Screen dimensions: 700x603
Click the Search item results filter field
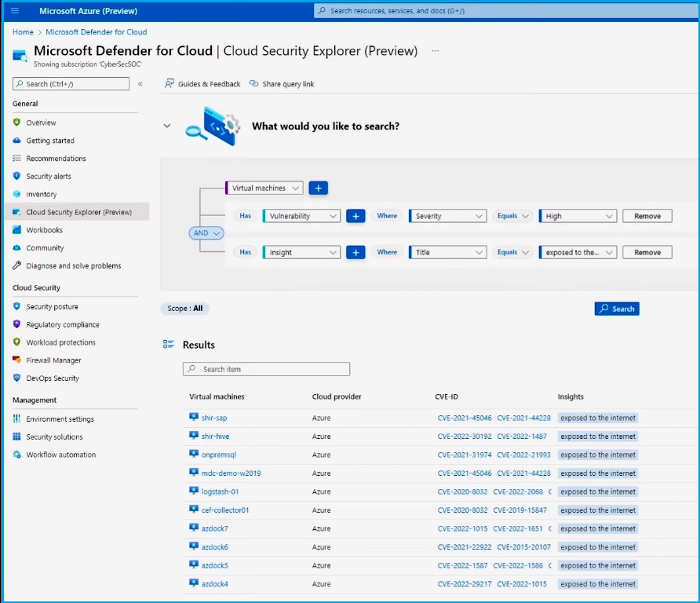point(267,369)
